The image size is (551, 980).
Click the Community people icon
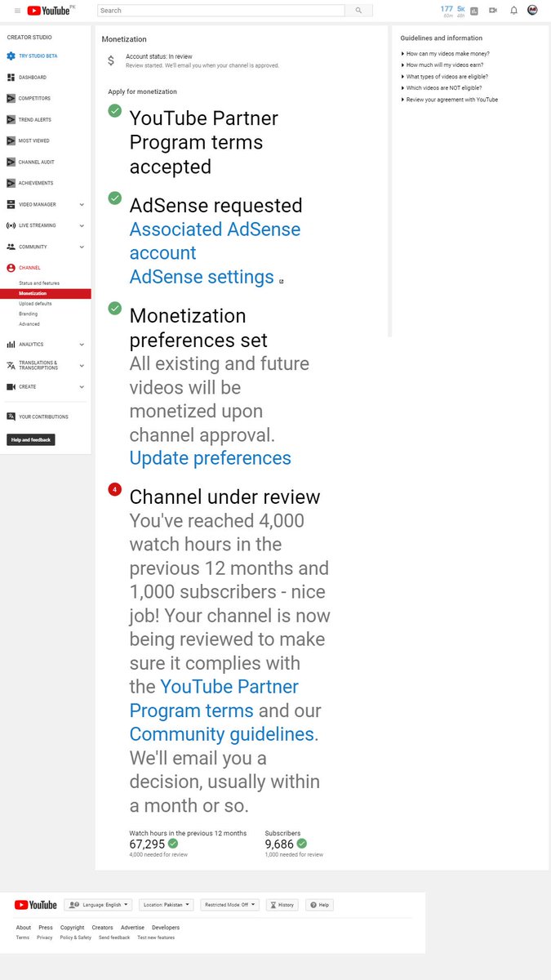pos(11,247)
